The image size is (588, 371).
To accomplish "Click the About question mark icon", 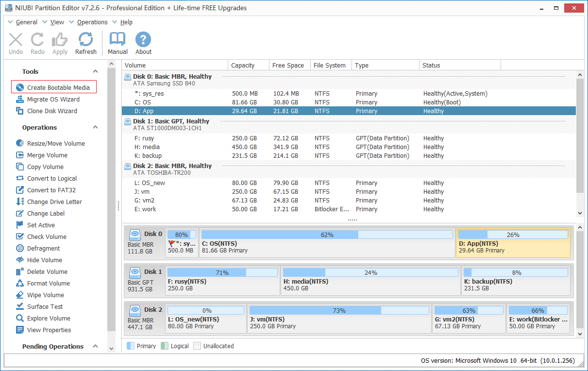I will point(143,40).
